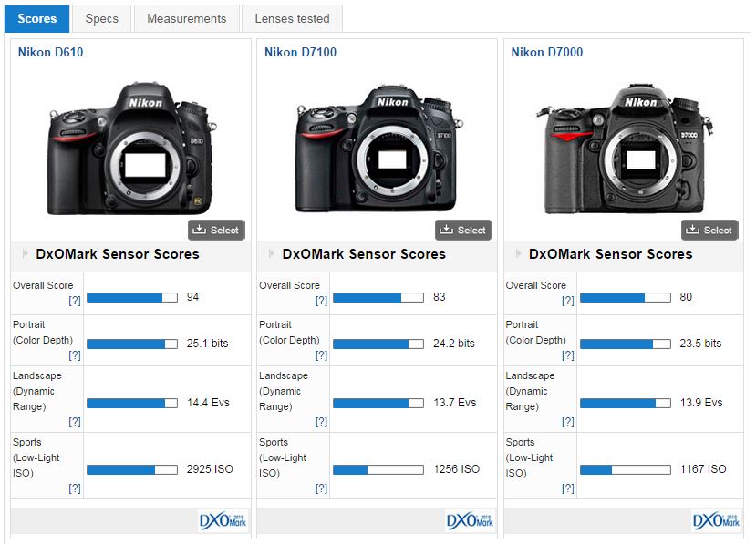Image resolution: width=756 pixels, height=544 pixels.
Task: Open Portrait Color Depth help [?] for D7000
Action: (x=568, y=355)
